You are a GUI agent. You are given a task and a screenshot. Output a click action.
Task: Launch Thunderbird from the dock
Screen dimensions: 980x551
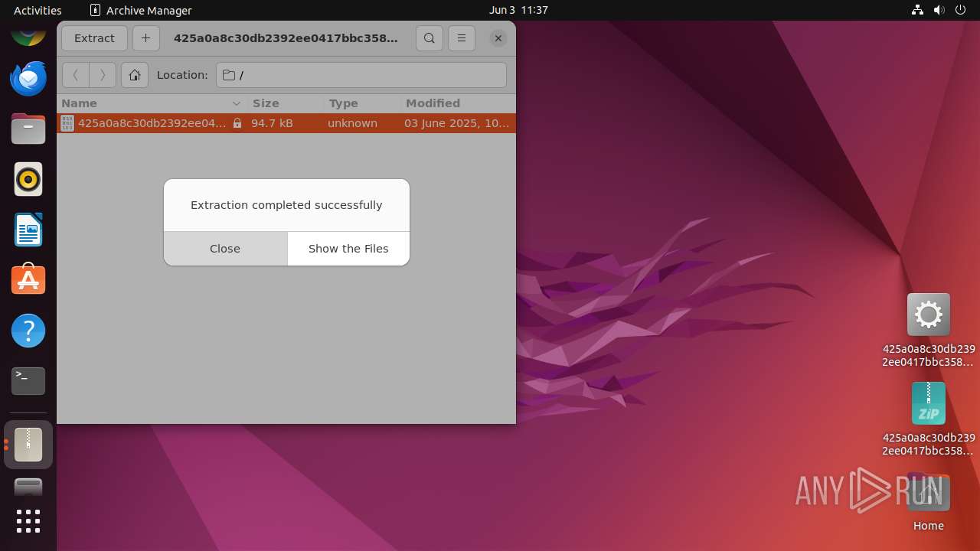point(28,79)
